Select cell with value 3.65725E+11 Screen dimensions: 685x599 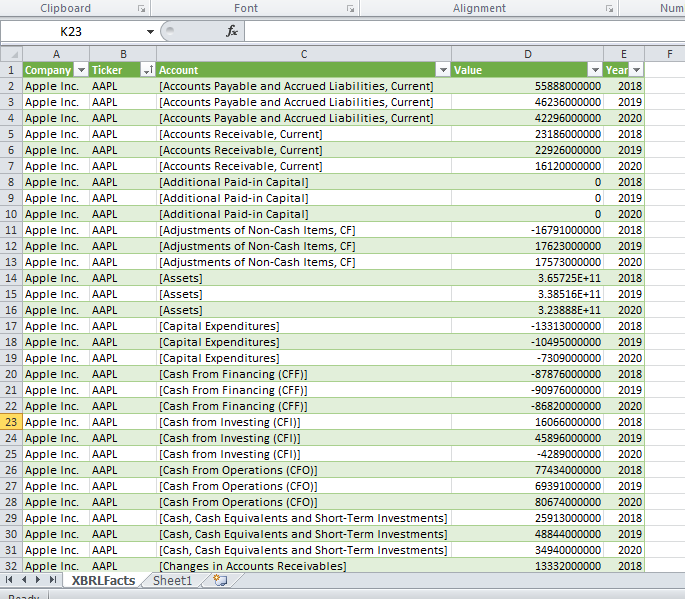coord(528,278)
